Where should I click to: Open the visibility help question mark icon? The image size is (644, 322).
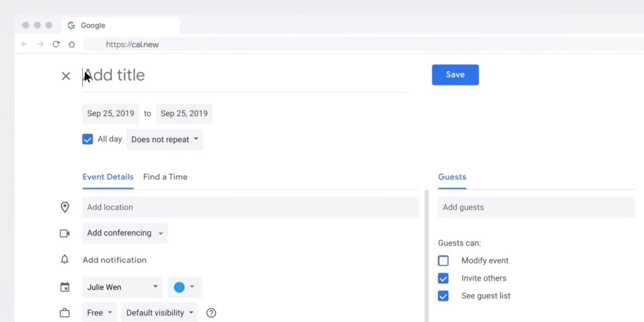pyautogui.click(x=211, y=313)
